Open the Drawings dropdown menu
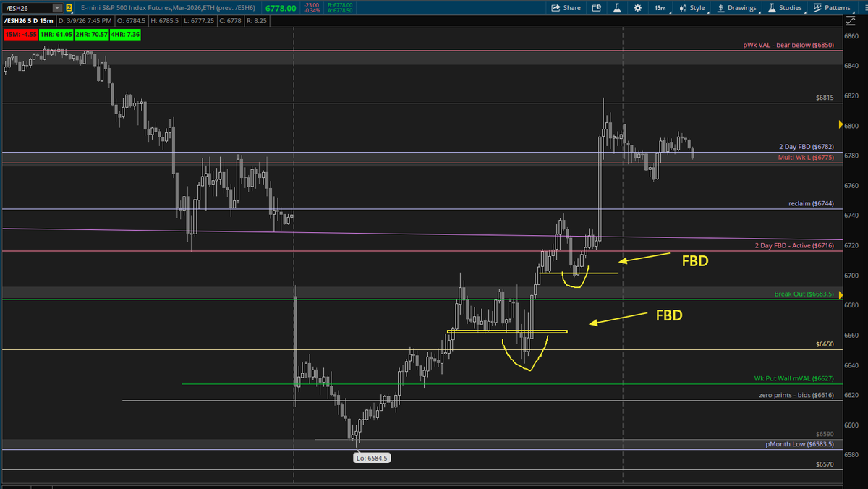Screen dimensions: 868x489 737,7
